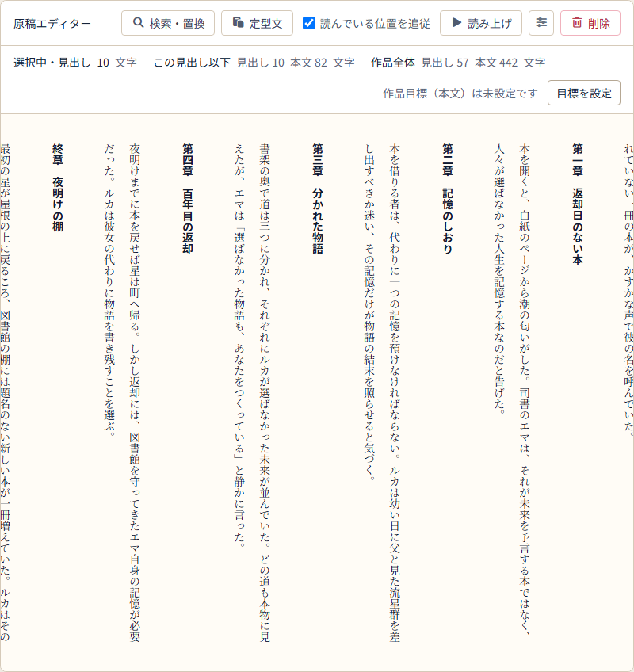Click the trash can icon in 削除
The width and height of the screenshot is (634, 672).
pos(577,23)
